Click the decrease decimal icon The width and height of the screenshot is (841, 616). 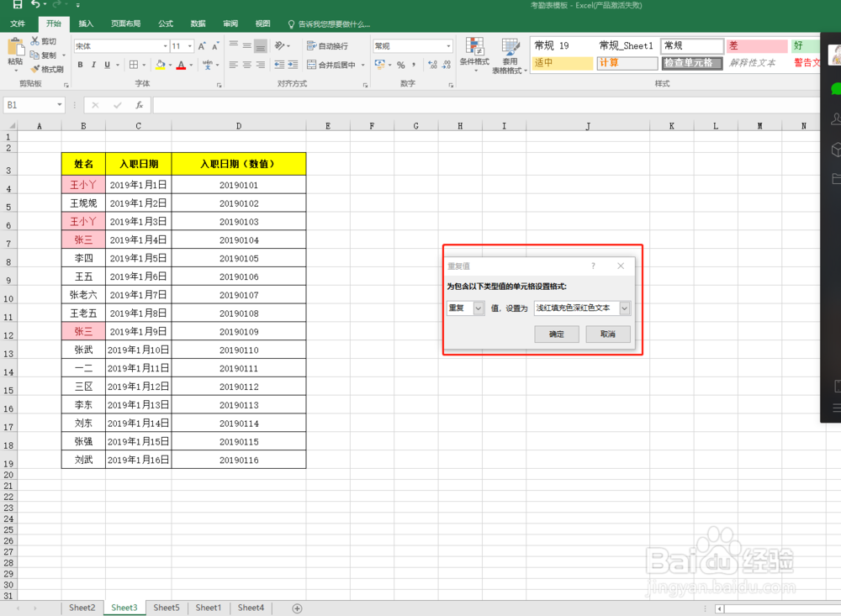coord(447,65)
